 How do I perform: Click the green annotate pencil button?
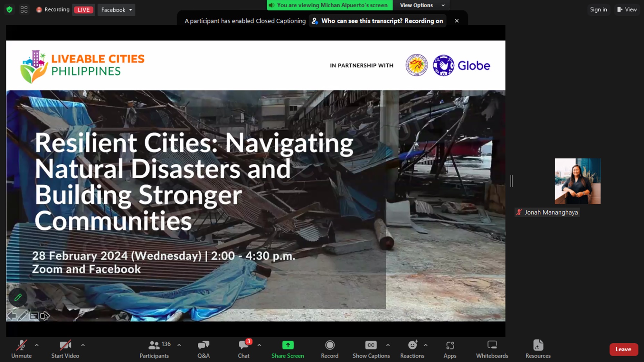coord(18,297)
